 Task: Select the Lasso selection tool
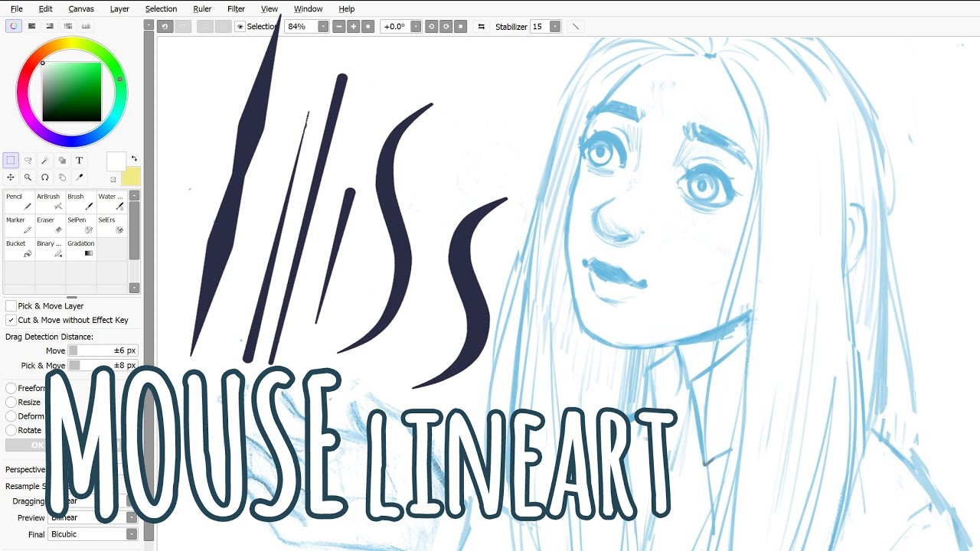pyautogui.click(x=28, y=160)
